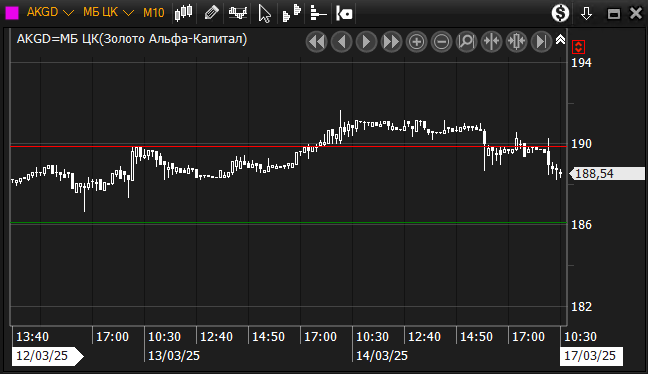Expand the AKGD ticker dropdown
The height and width of the screenshot is (374, 648).
click(50, 12)
